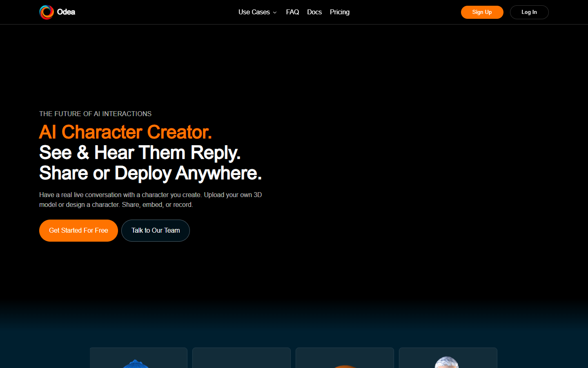Open the Docs link
This screenshot has width=588, height=368.
click(314, 12)
